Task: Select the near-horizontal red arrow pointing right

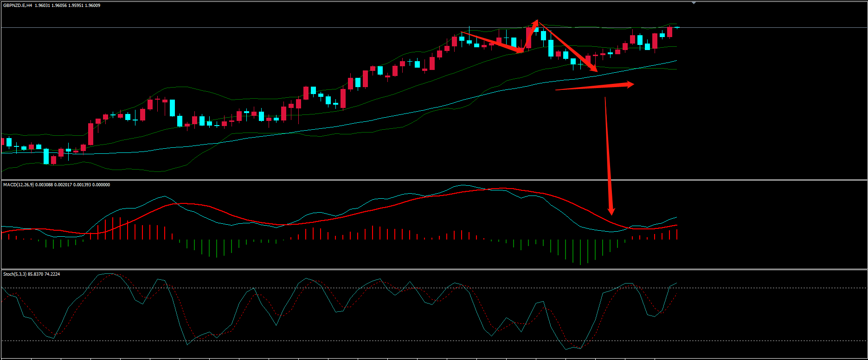Action: click(x=595, y=87)
